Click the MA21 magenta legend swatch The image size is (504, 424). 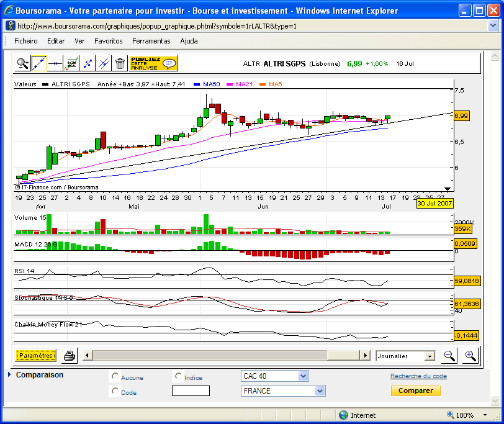click(230, 84)
